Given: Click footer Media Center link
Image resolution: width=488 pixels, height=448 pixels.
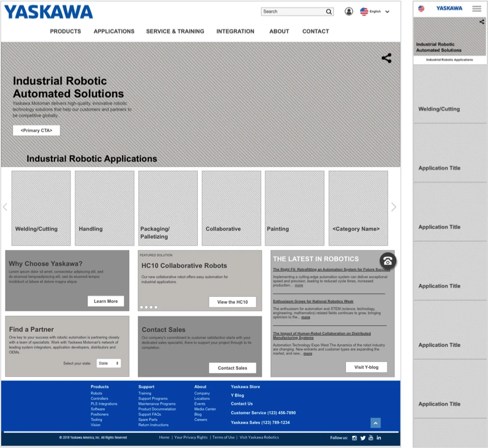Looking at the screenshot, I should pyautogui.click(x=205, y=409).
